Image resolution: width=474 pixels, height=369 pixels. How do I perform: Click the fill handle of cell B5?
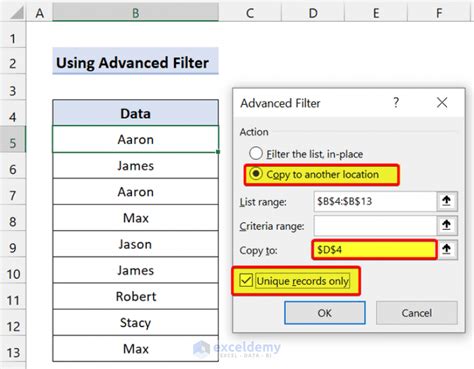(218, 152)
